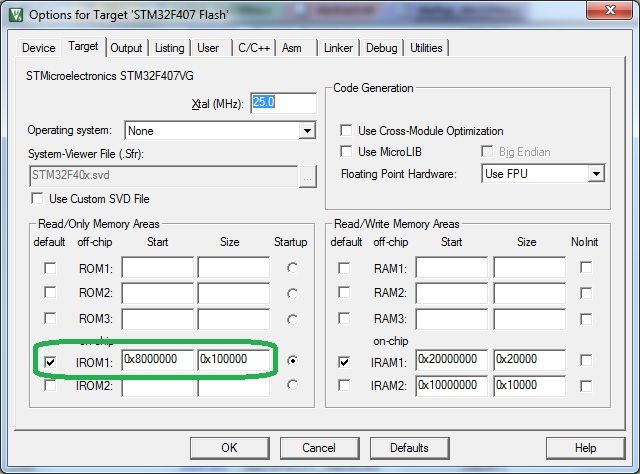This screenshot has height=474, width=640.
Task: Select ROM1 as Startup radio button
Action: coord(292,268)
